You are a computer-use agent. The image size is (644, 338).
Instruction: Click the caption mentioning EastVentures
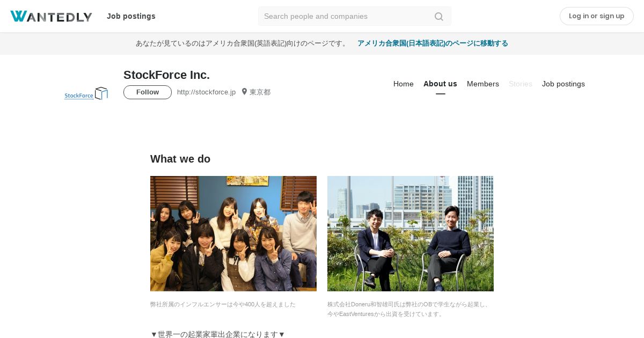(408, 309)
